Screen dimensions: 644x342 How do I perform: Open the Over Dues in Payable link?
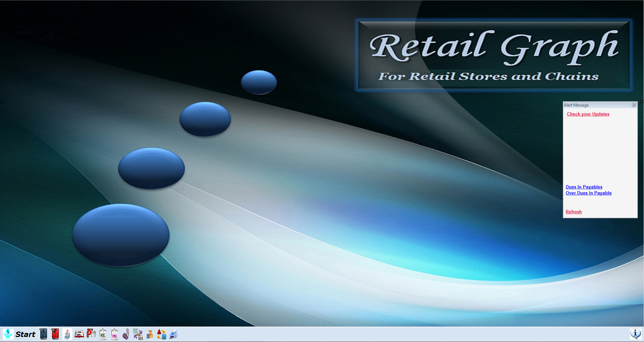click(589, 193)
